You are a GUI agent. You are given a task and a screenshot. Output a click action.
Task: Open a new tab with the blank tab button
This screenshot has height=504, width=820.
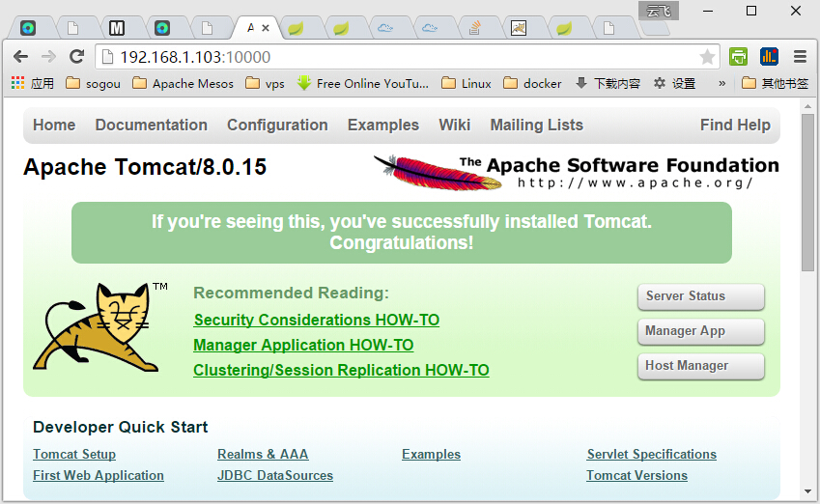[x=655, y=29]
